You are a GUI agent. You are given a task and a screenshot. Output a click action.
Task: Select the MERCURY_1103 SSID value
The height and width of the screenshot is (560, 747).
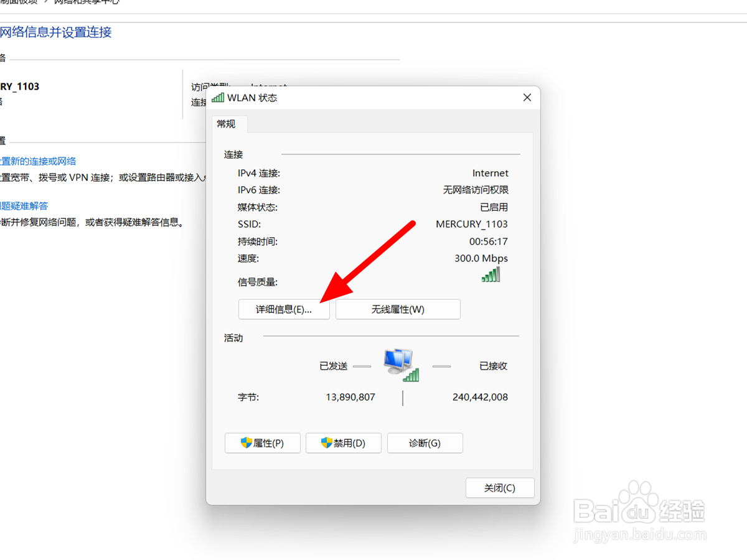click(x=472, y=224)
